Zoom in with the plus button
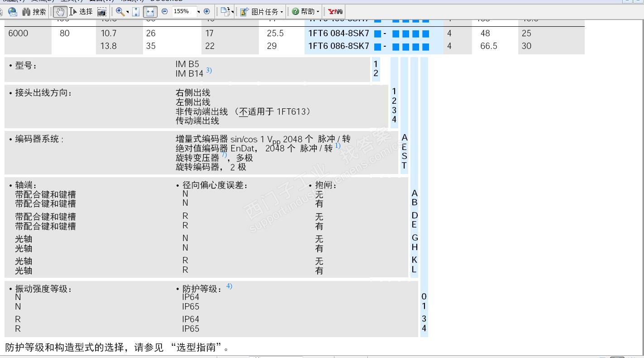This screenshot has width=644, height=358. pos(207,11)
